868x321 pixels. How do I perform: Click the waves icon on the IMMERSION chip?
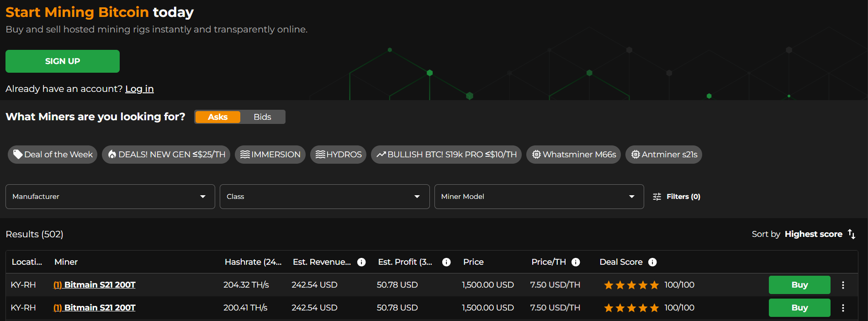tap(245, 155)
